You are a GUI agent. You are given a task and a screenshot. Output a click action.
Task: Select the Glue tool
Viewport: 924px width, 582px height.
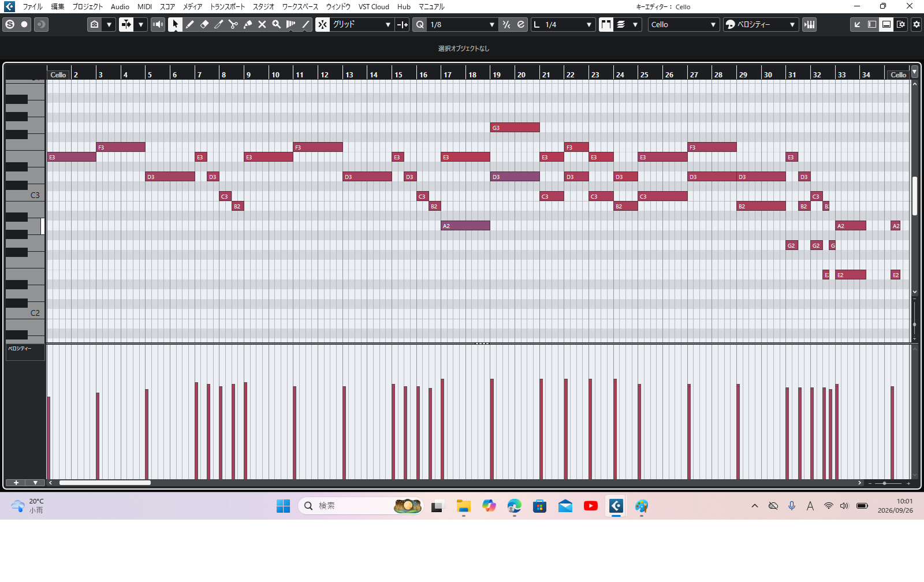(247, 24)
